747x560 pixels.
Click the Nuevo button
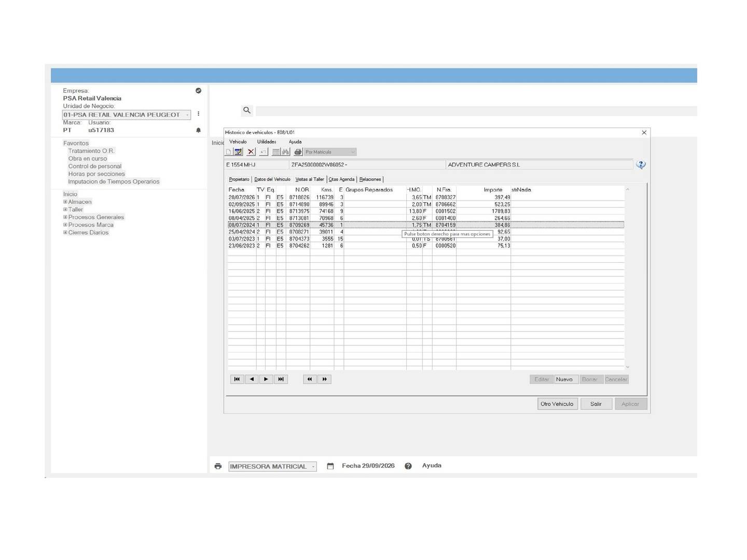(564, 380)
